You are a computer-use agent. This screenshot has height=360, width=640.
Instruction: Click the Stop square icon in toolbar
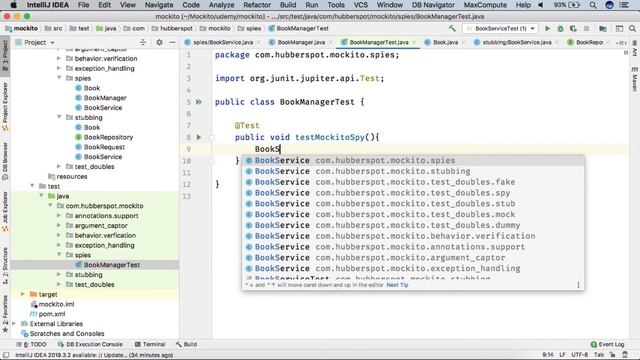click(x=587, y=29)
